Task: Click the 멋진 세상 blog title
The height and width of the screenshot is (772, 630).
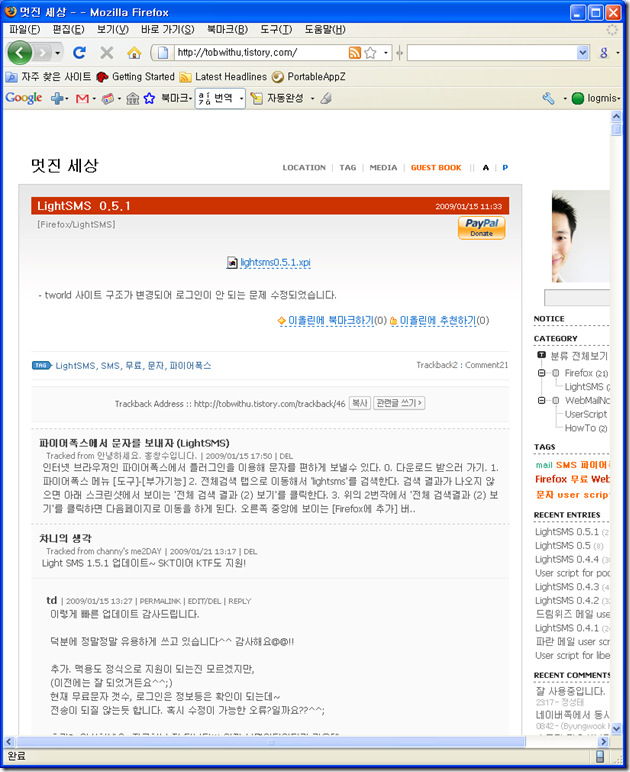Action: [x=64, y=166]
